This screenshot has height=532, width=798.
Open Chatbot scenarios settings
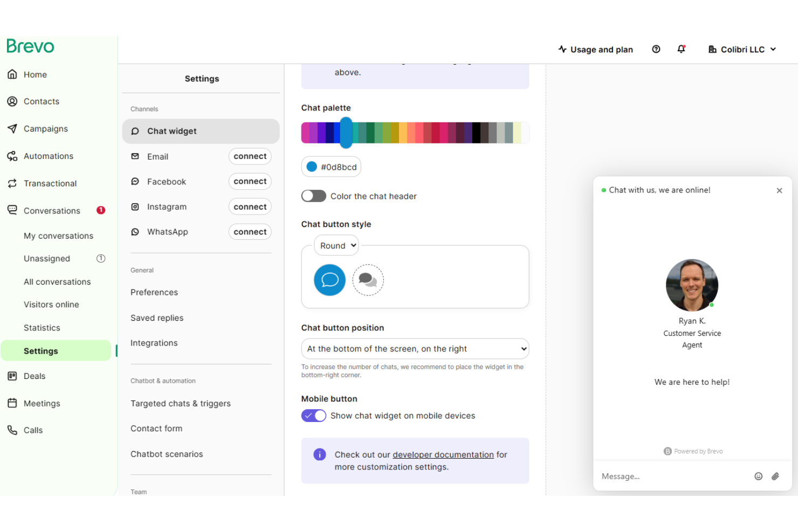coord(167,454)
